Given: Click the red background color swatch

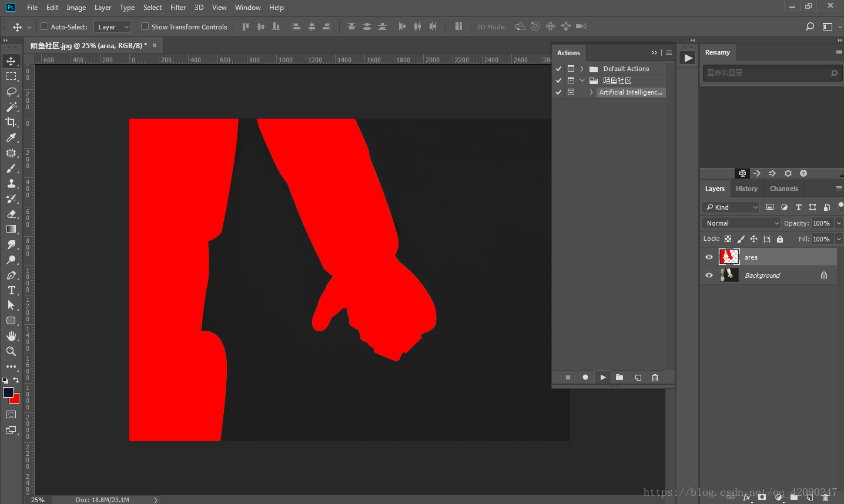Looking at the screenshot, I should click(x=16, y=399).
